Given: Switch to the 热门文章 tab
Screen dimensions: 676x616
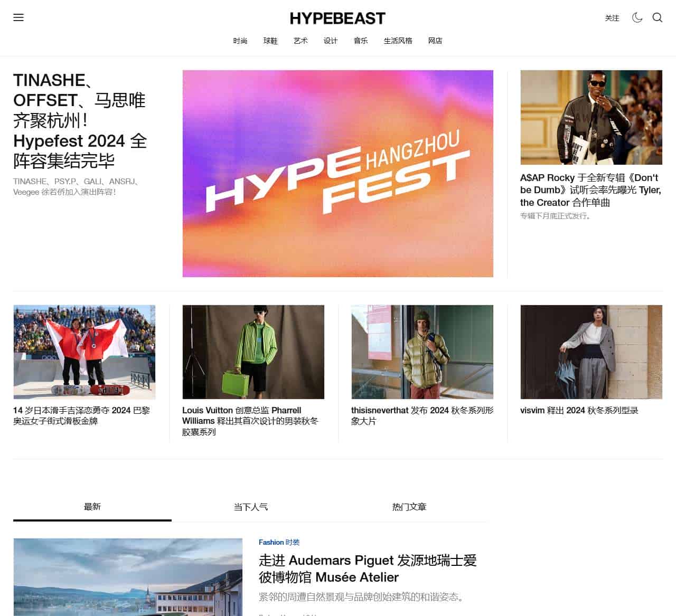Looking at the screenshot, I should coord(409,507).
